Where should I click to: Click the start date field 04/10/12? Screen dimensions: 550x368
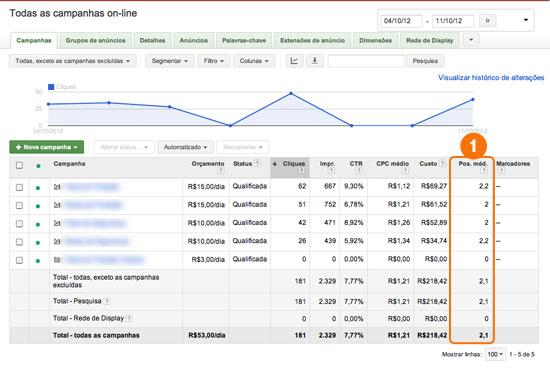point(401,21)
